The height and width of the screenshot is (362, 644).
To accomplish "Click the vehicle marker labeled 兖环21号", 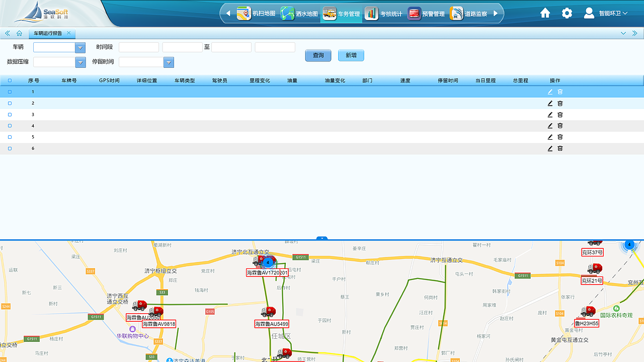I will coord(595,268).
